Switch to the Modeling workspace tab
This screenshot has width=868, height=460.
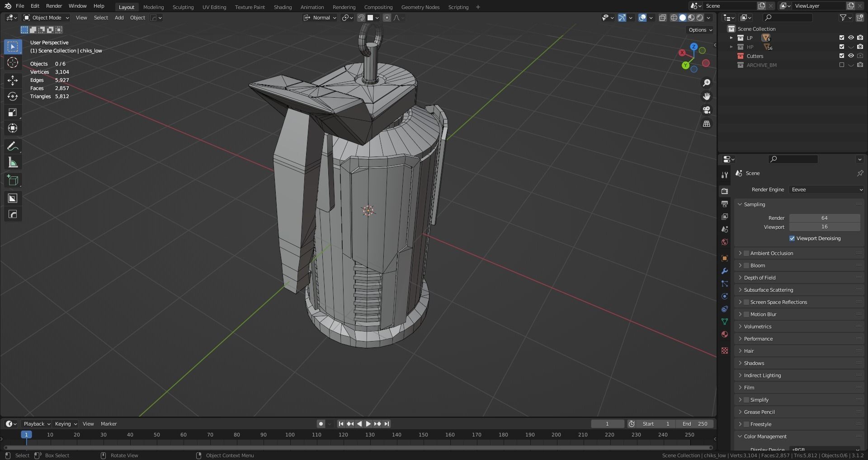pos(153,7)
